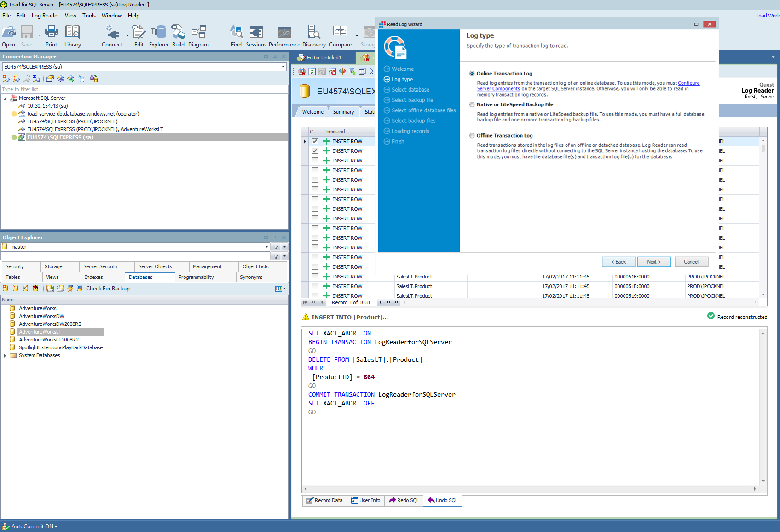Image resolution: width=780 pixels, height=532 pixels.
Task: Open the Compare toolbar dropdown arrow
Action: (357, 36)
